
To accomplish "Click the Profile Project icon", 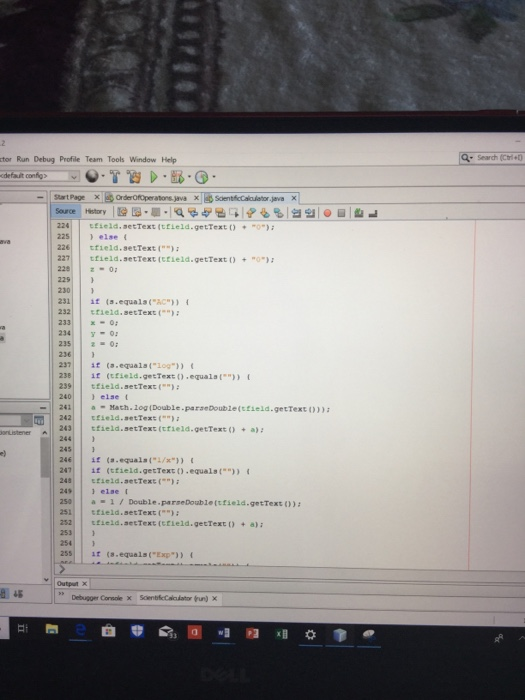I will 202,177.
